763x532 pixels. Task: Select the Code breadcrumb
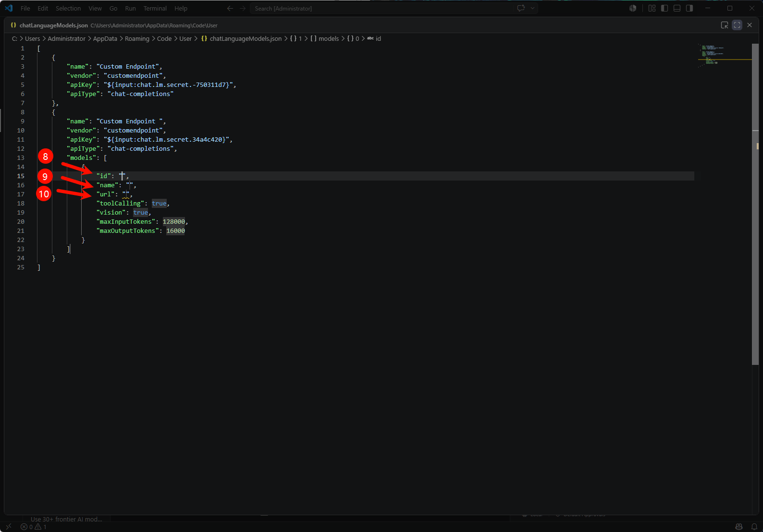point(164,38)
